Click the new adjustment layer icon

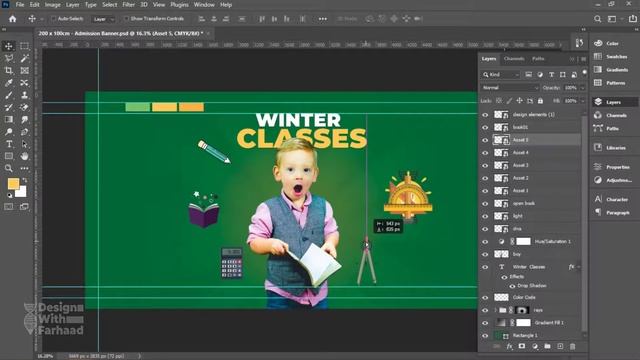[535, 346]
